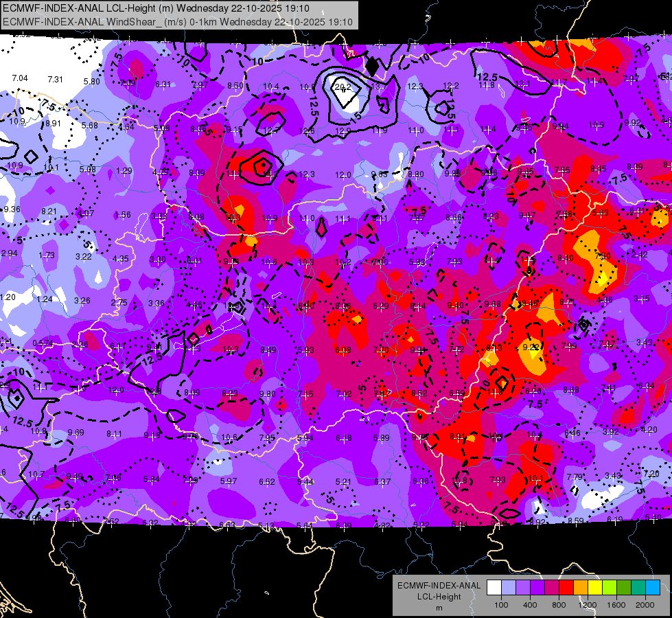
Task: Click the 7.79 grid value
Action: coord(575,477)
